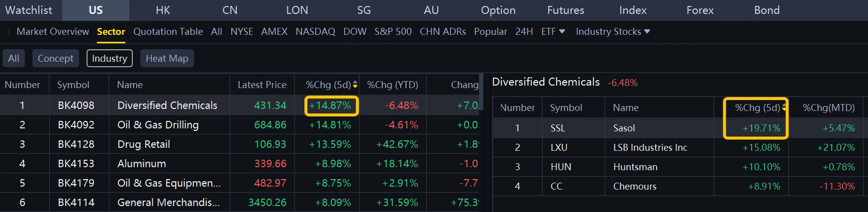This screenshot has width=868, height=212.
Task: Toggle the All sector filter
Action: tap(13, 58)
